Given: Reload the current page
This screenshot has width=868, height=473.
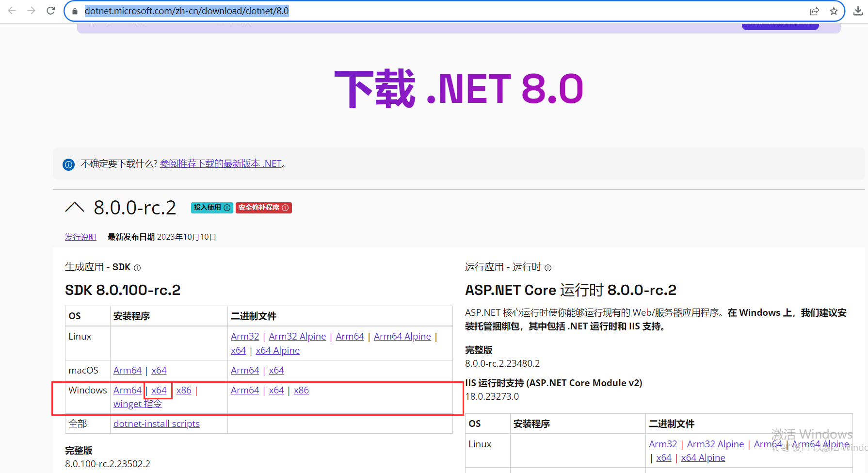Looking at the screenshot, I should 51,11.
